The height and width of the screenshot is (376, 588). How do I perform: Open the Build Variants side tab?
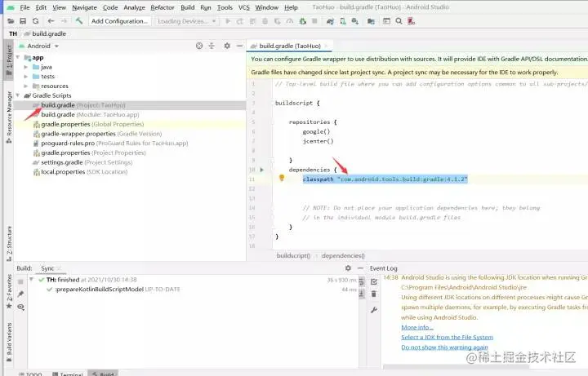point(9,342)
